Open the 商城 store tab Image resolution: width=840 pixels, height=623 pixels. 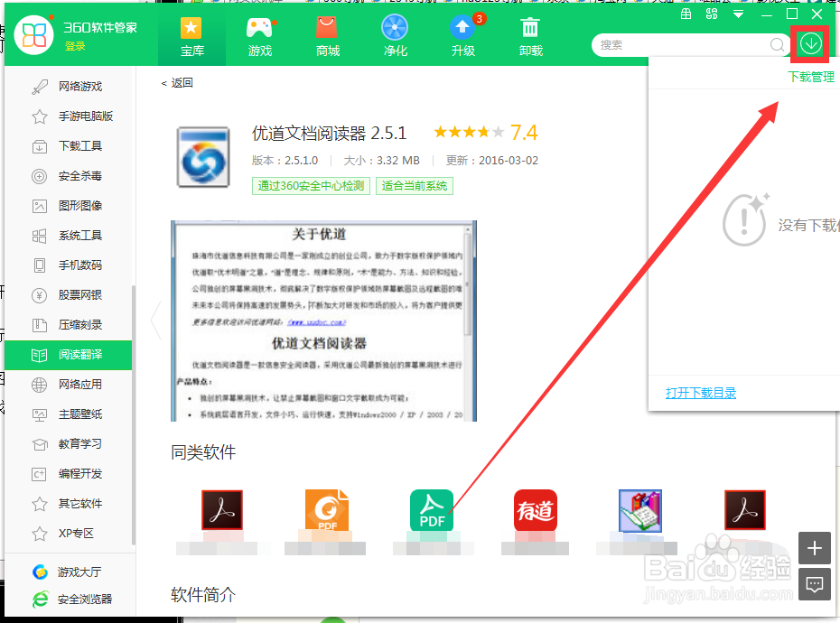(x=327, y=37)
